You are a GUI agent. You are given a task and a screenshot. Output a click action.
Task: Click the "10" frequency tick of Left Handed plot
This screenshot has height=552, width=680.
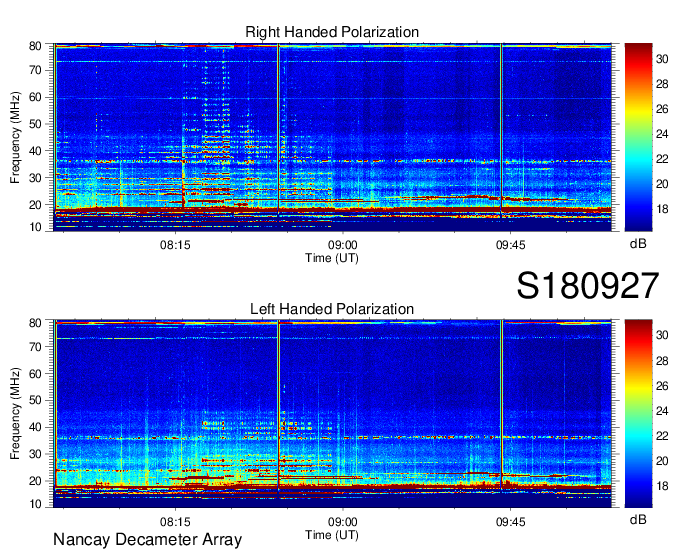click(35, 504)
